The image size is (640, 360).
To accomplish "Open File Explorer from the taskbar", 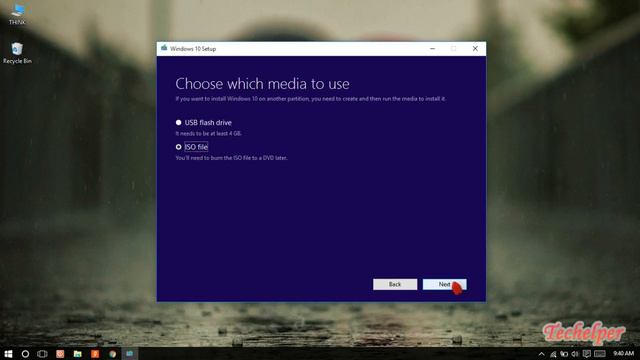I will coord(78,354).
